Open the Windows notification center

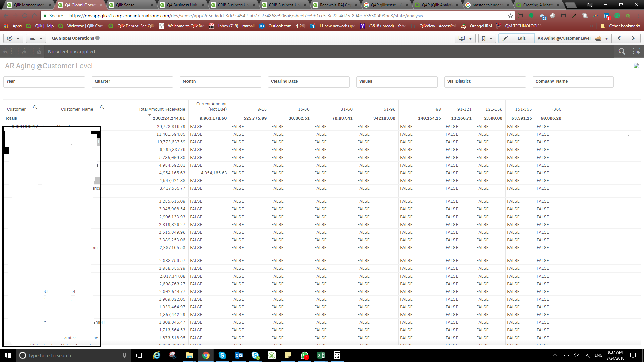633,355
